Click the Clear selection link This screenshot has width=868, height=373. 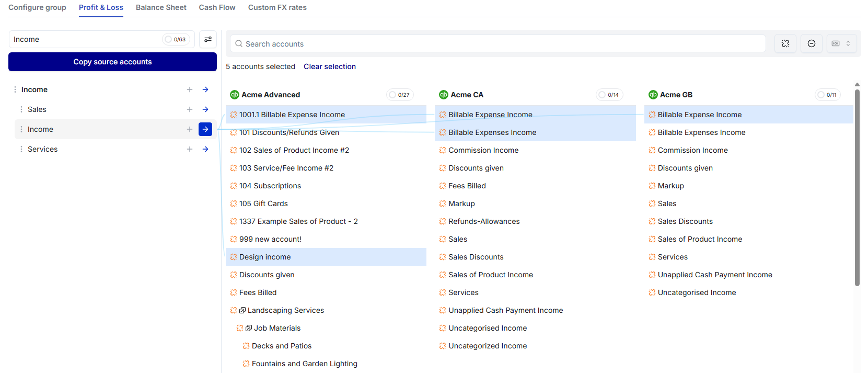point(330,66)
